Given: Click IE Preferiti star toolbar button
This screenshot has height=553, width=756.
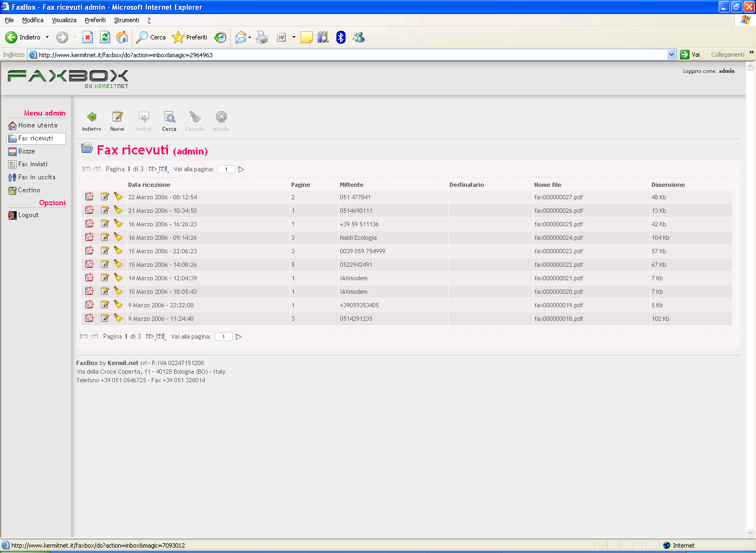Looking at the screenshot, I should pyautogui.click(x=190, y=37).
